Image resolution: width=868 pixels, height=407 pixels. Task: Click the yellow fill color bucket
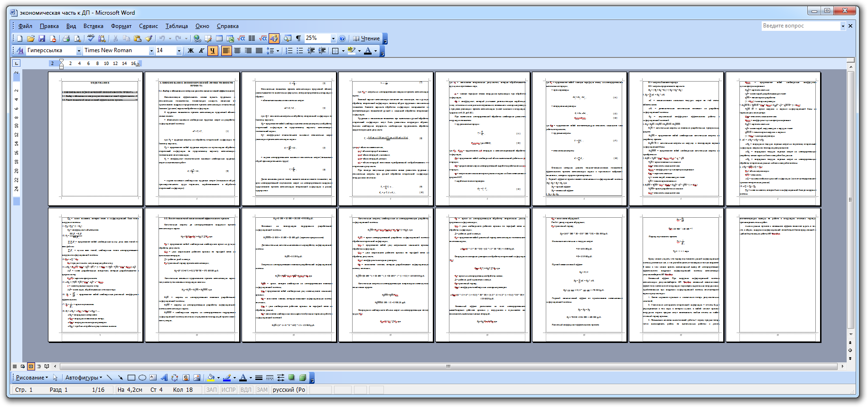click(211, 378)
